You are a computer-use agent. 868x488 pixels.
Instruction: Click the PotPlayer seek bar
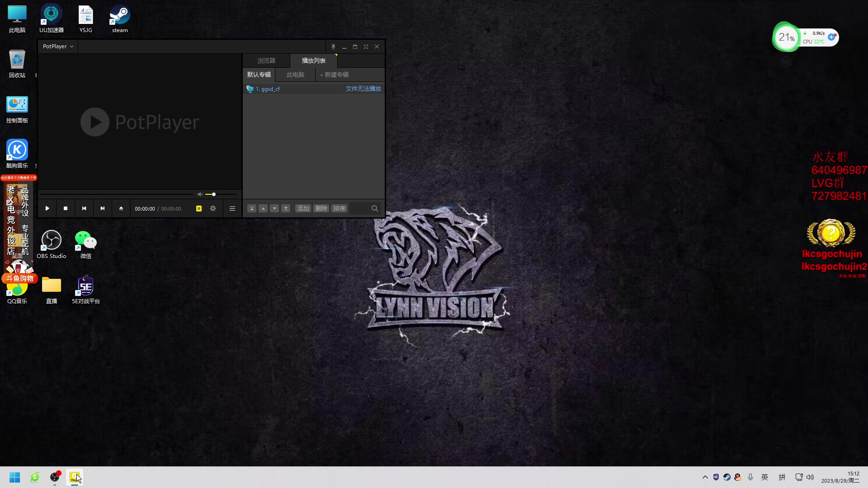[x=117, y=194]
